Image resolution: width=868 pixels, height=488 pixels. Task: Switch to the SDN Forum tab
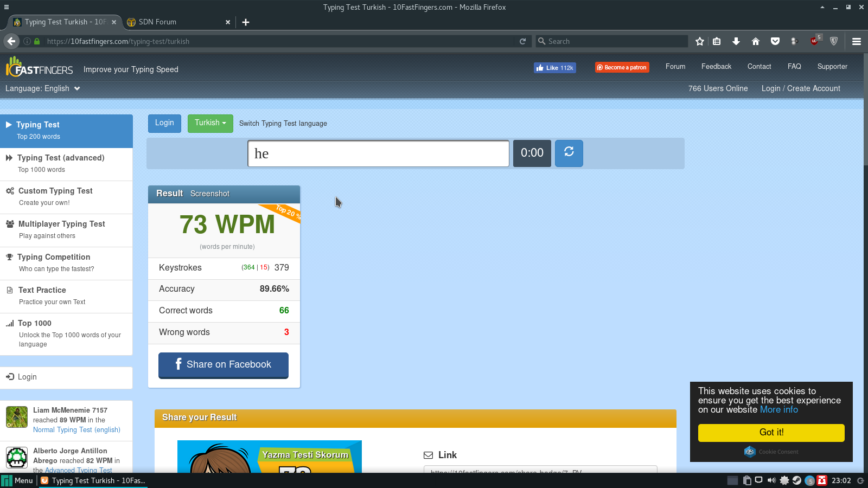178,22
